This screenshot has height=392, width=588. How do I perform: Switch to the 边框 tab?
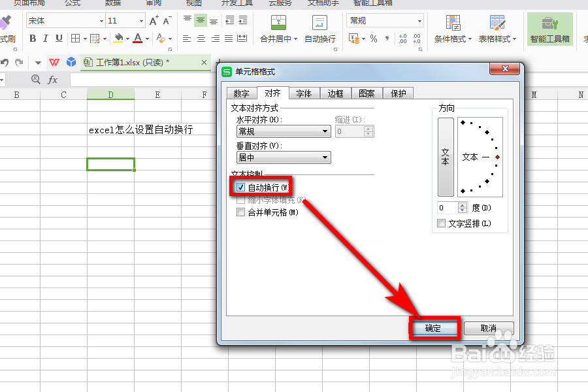tap(336, 93)
